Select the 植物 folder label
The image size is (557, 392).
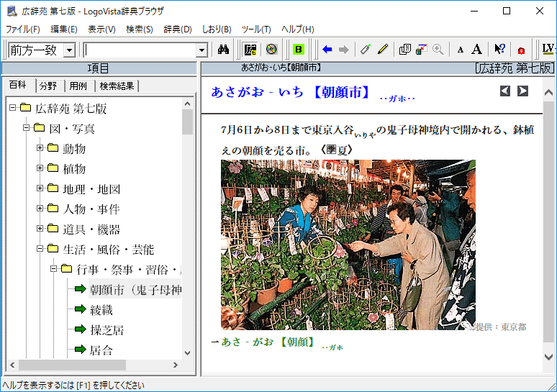click(x=74, y=168)
